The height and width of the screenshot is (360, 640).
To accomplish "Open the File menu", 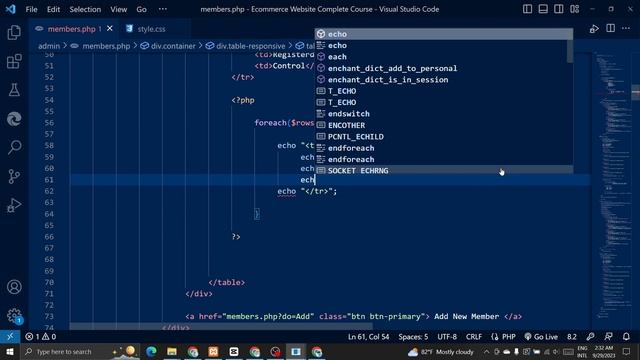I will pyautogui.click(x=31, y=9).
